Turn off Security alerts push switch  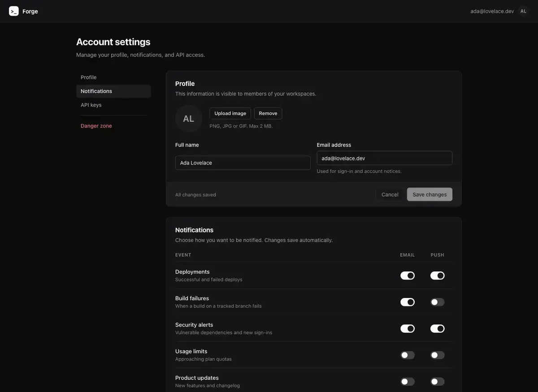point(438,329)
